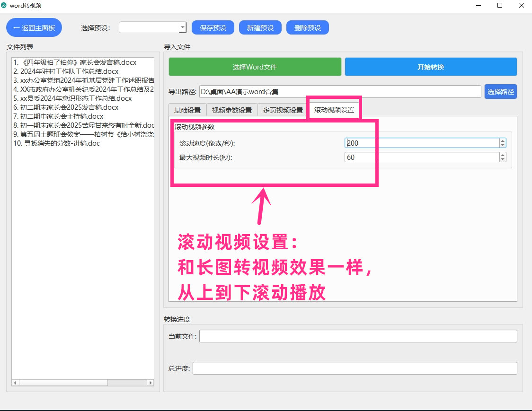532x411 pixels.
Task: Select file 寻找消失的分数-讲稿.doc
Action: click(x=83, y=143)
